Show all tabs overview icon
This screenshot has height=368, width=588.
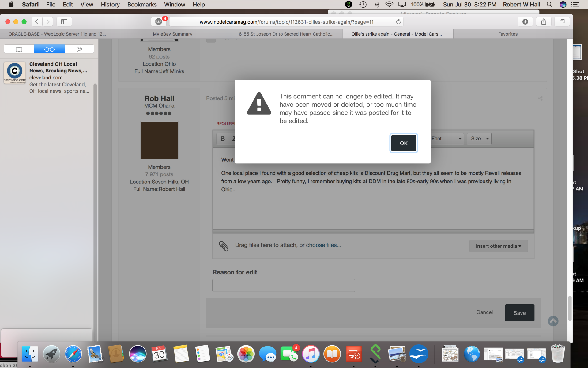click(x=562, y=21)
